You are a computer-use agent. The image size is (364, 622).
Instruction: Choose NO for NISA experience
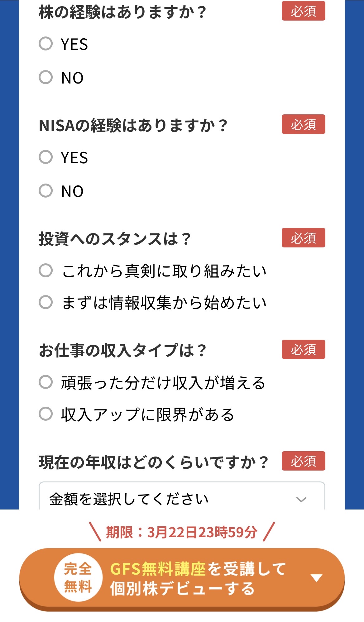[46, 191]
